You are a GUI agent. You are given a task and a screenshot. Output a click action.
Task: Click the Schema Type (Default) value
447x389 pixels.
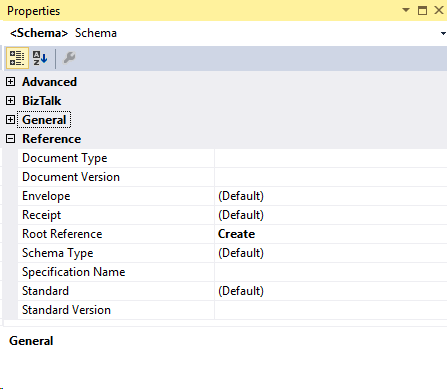[241, 253]
